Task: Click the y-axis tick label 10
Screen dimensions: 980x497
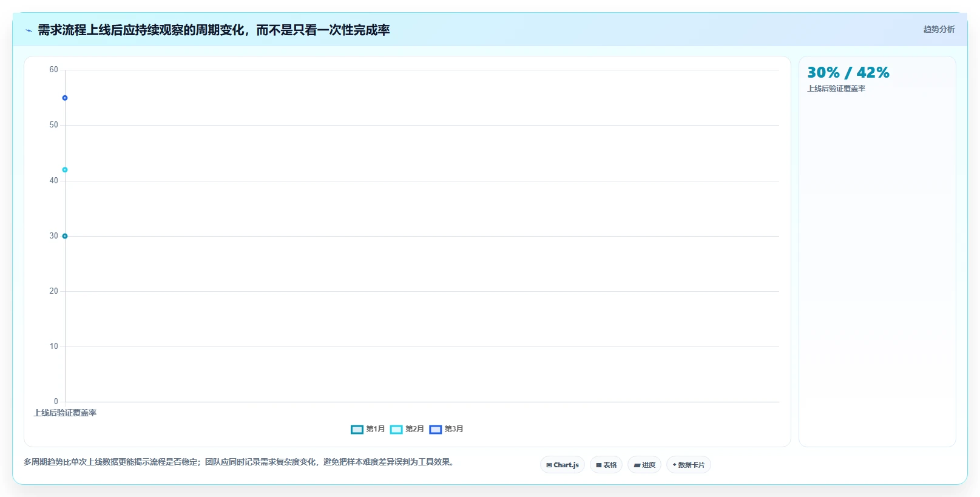Action: pos(54,347)
